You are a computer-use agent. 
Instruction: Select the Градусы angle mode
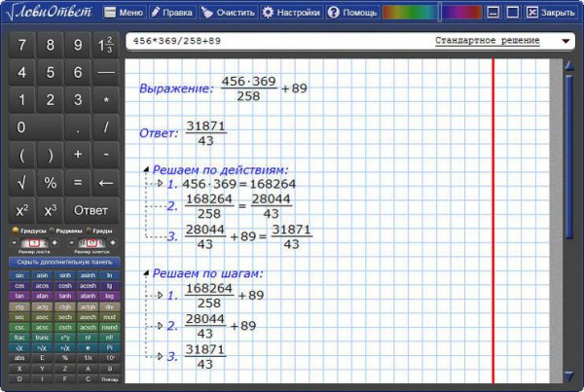point(29,231)
